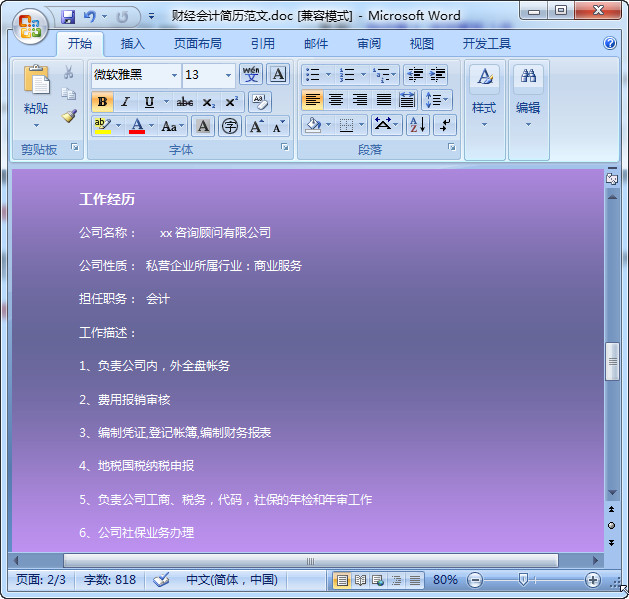Open the 页面布局 ribbon tab
This screenshot has width=629, height=599.
point(197,44)
